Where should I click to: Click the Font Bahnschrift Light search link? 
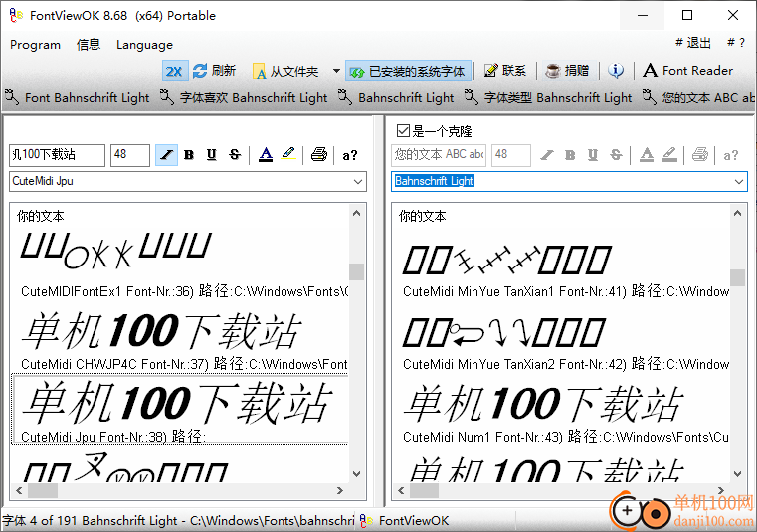(x=78, y=98)
